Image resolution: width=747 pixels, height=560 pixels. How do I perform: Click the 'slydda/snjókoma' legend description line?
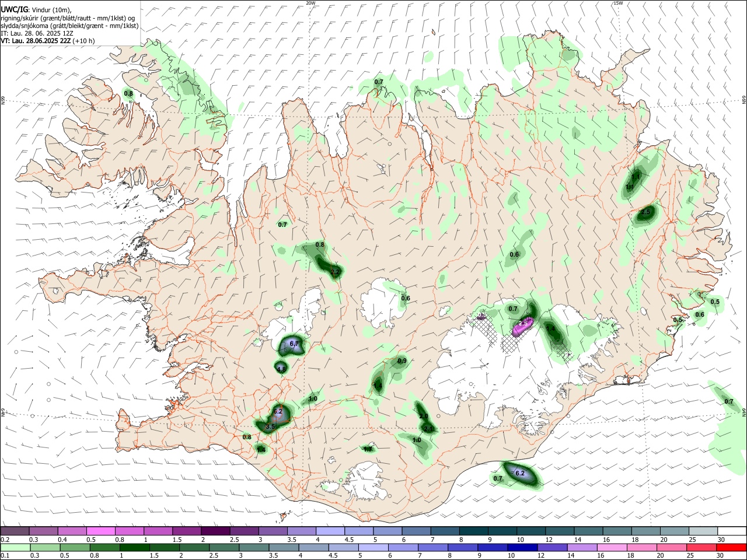[69, 26]
